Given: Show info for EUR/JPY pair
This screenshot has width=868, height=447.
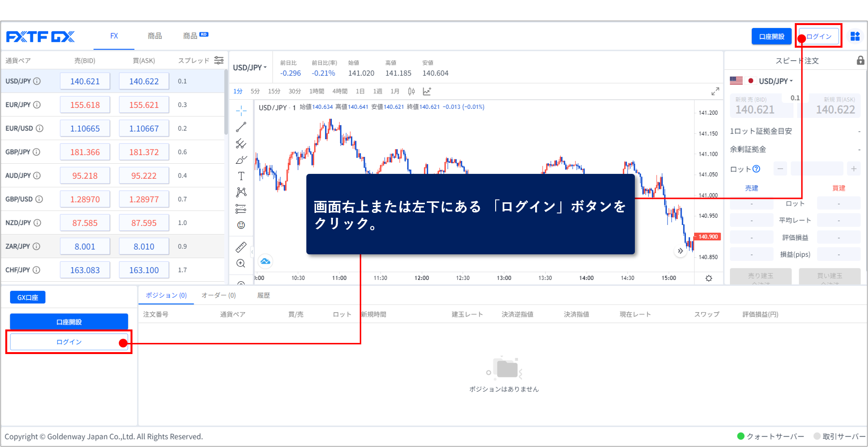Looking at the screenshot, I should [37, 105].
